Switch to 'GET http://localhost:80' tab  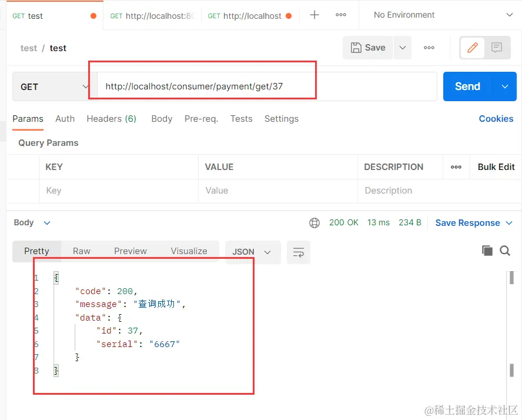click(152, 16)
